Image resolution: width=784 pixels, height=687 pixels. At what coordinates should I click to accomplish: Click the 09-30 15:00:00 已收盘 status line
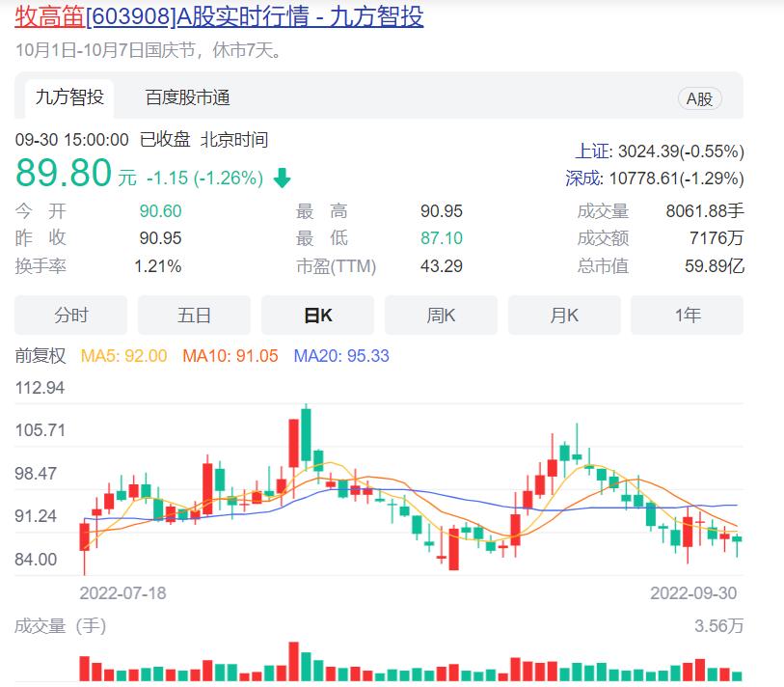click(x=142, y=140)
